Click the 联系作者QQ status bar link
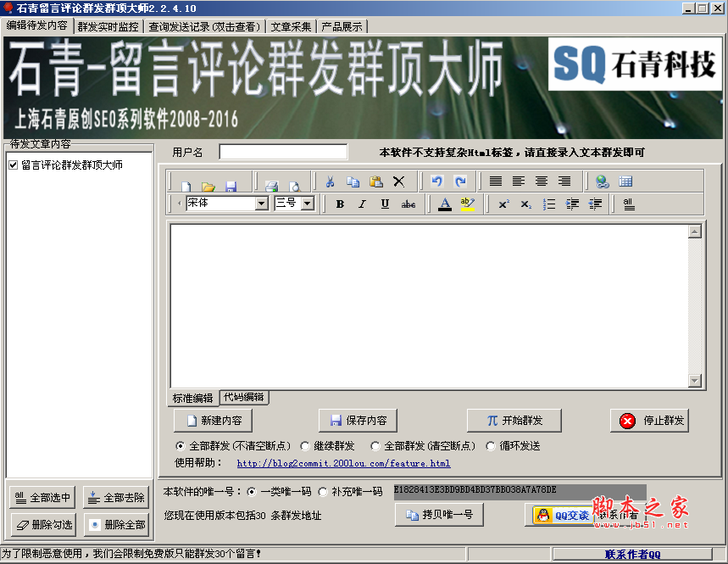Screen dimensions: 728x564 (632, 554)
